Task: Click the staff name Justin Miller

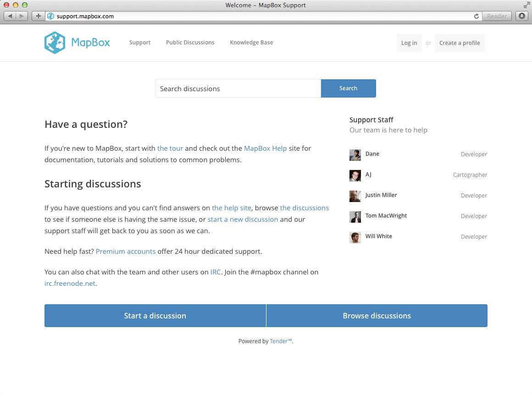Action: [x=381, y=195]
